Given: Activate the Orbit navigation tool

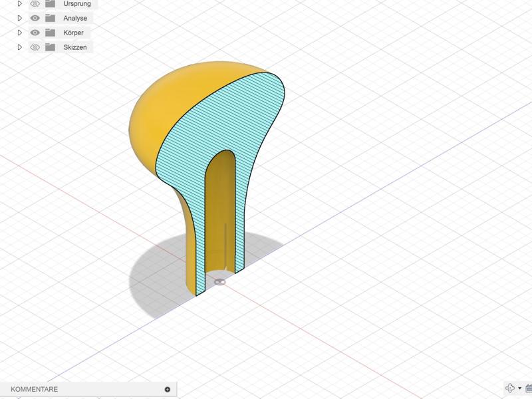Looking at the screenshot, I should 509,388.
